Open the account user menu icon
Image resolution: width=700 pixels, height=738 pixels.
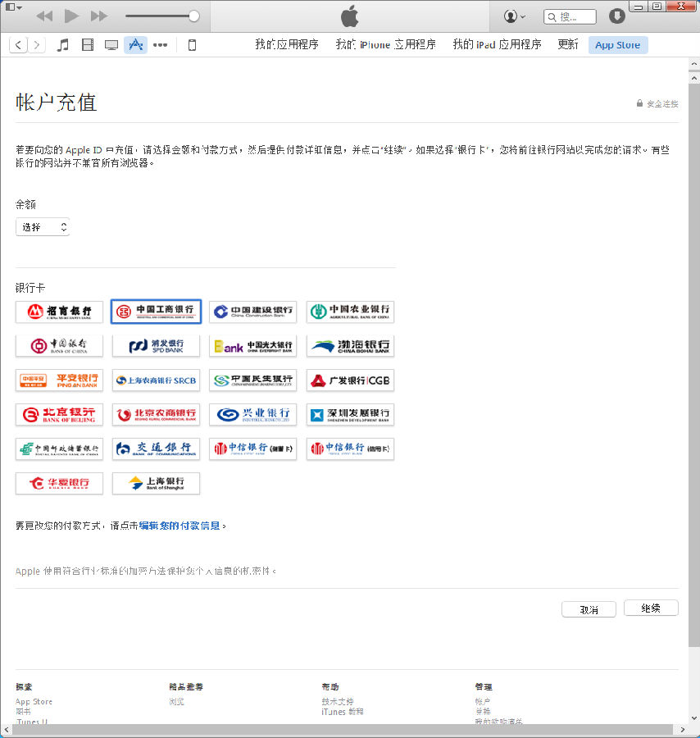tap(515, 16)
